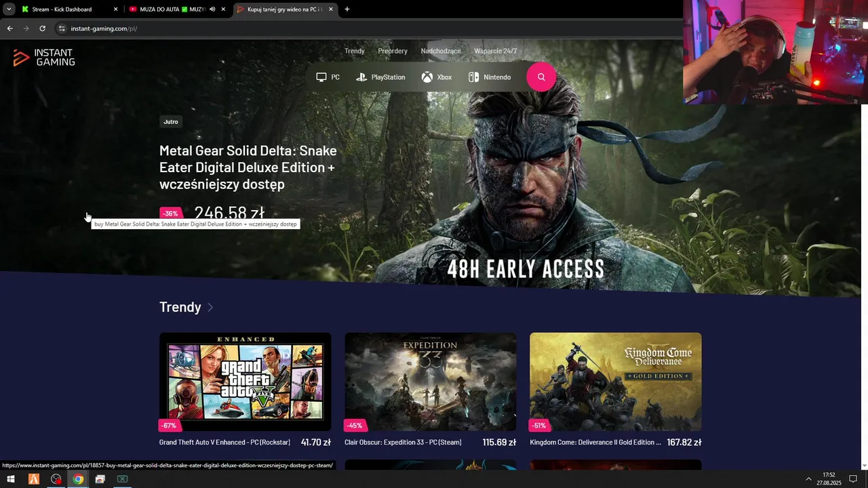
Task: Click the 167.82 zł price
Action: point(684,443)
